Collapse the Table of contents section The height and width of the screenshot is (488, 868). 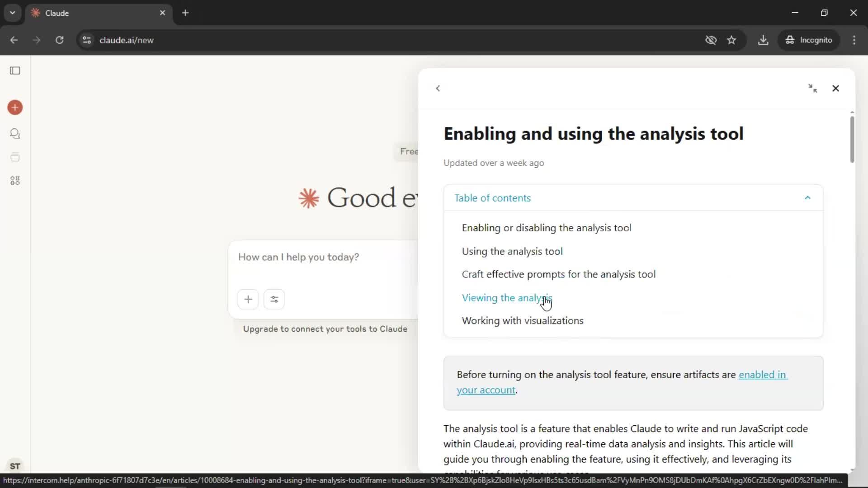(807, 198)
